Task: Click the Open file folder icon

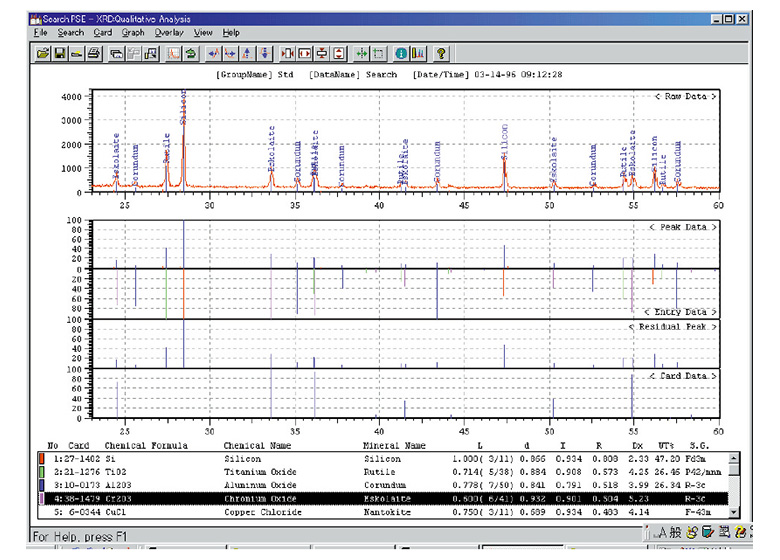Action: click(42, 53)
